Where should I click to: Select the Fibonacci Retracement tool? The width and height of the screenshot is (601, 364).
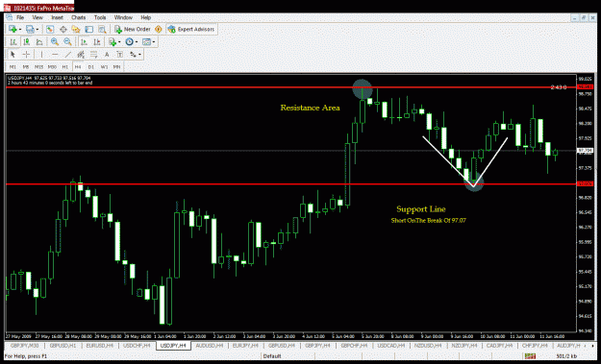click(x=93, y=55)
